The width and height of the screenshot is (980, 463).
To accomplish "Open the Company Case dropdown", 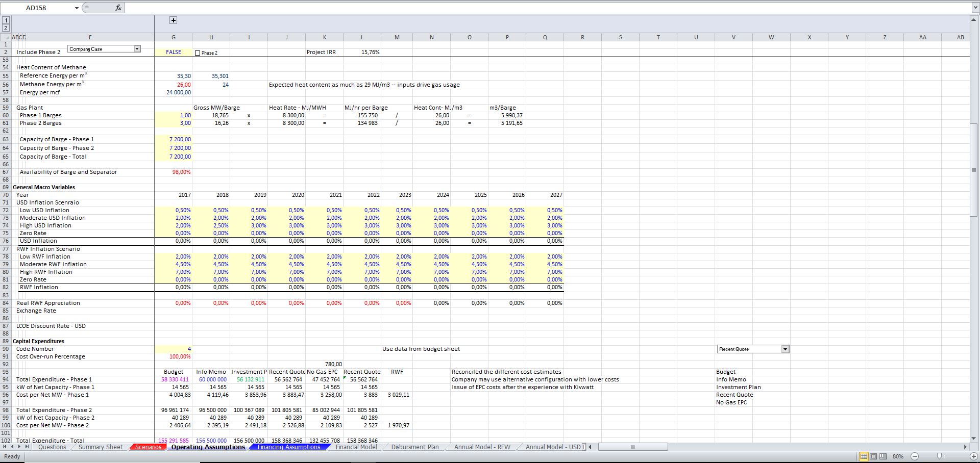I will tap(137, 48).
